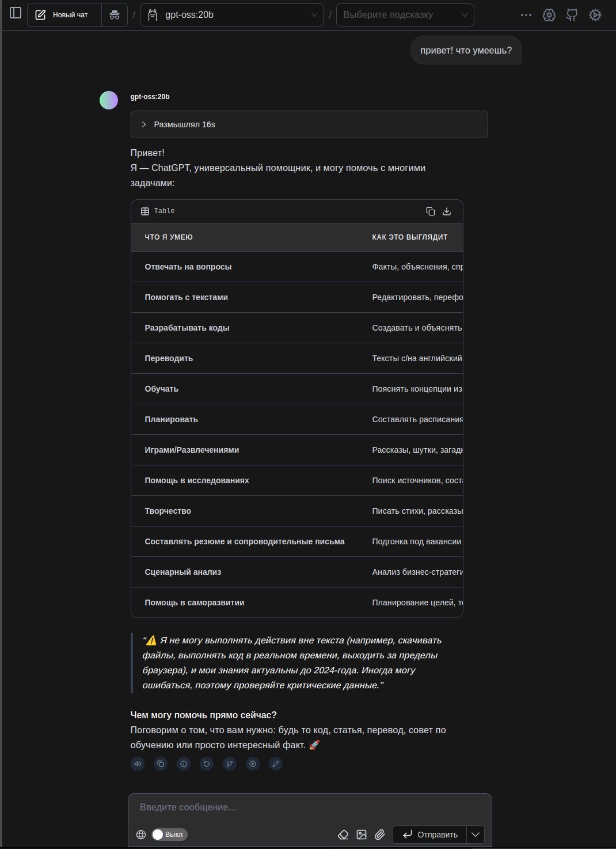Screen dimensions: 616x849
Task: Switch the theme using the sun icon
Action: (x=595, y=15)
